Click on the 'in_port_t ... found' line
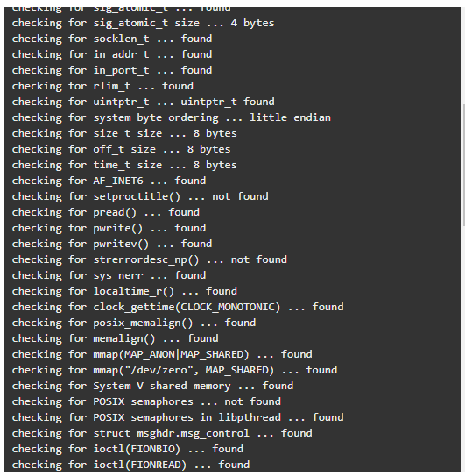This screenshot has height=476, width=465. (112, 71)
